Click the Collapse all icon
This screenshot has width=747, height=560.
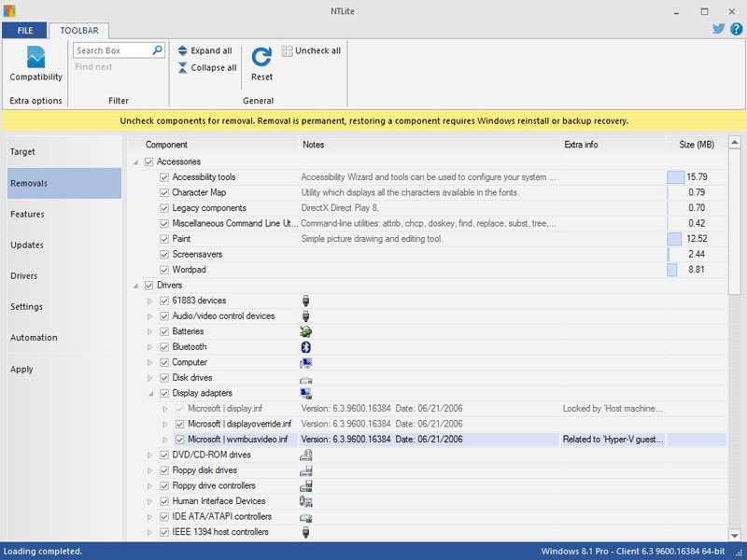[x=183, y=67]
